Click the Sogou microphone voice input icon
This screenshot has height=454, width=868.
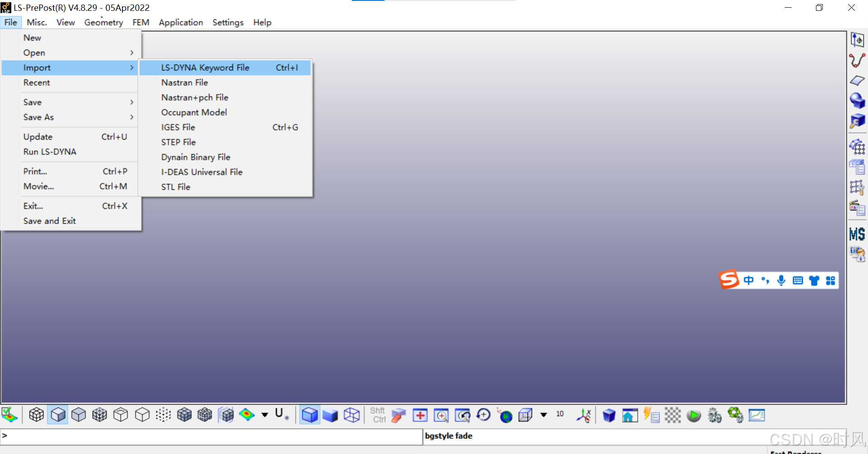(x=781, y=280)
